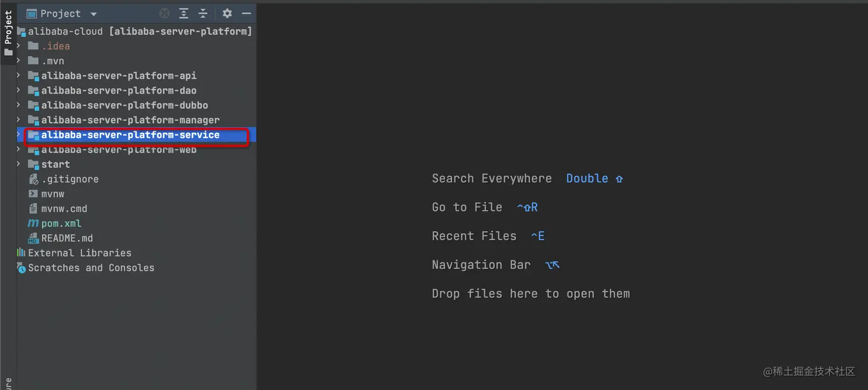Viewport: 868px width, 390px height.
Task: Select Scratches and Consoles node
Action: tap(137, 268)
